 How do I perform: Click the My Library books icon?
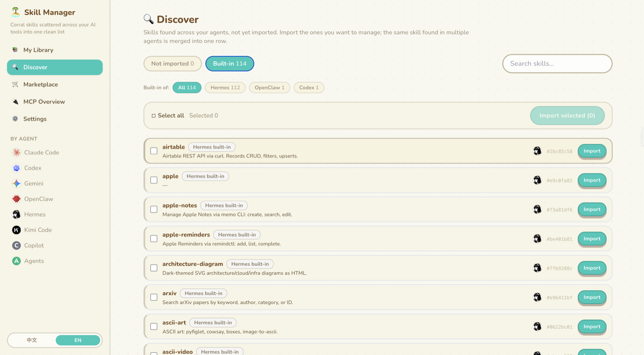pos(15,50)
